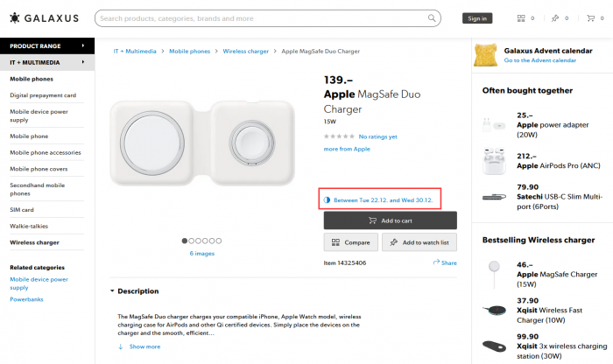Expand description with Show more
613x364 pixels.
[144, 347]
